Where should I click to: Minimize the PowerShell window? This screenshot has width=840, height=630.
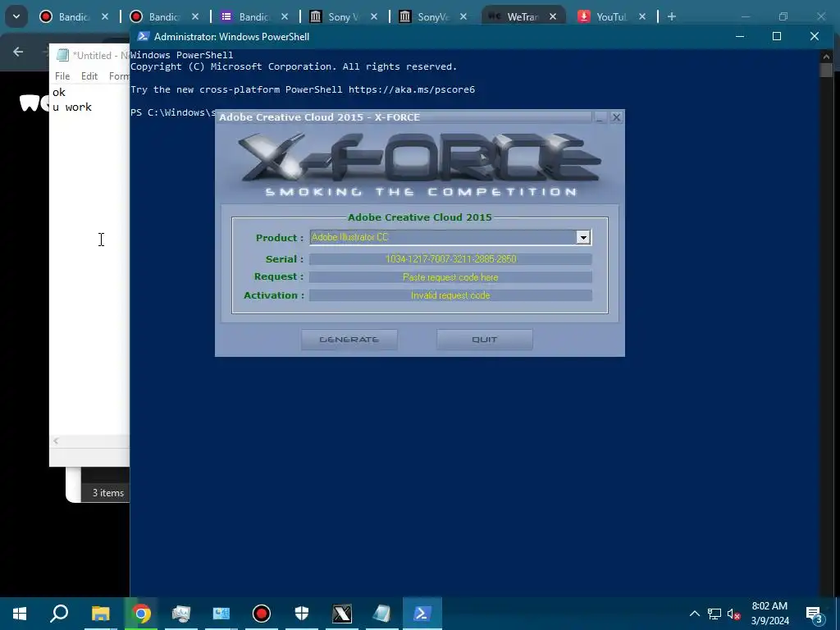coord(740,36)
